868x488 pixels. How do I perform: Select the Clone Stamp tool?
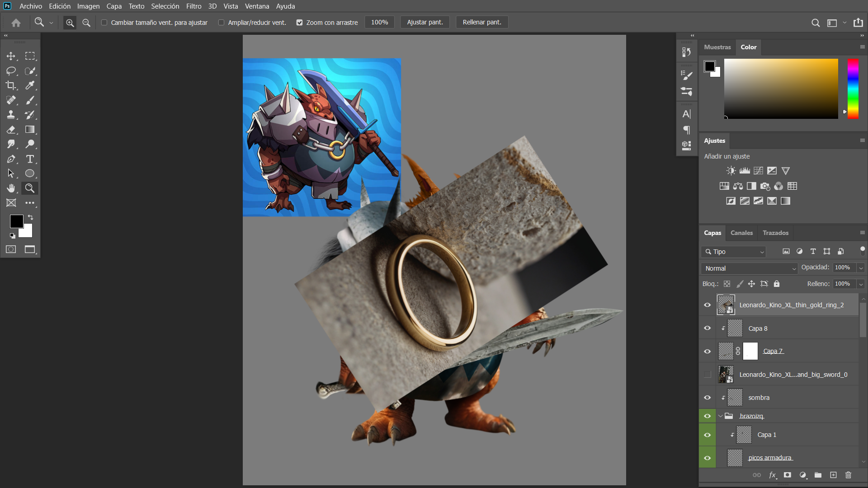pos(11,115)
